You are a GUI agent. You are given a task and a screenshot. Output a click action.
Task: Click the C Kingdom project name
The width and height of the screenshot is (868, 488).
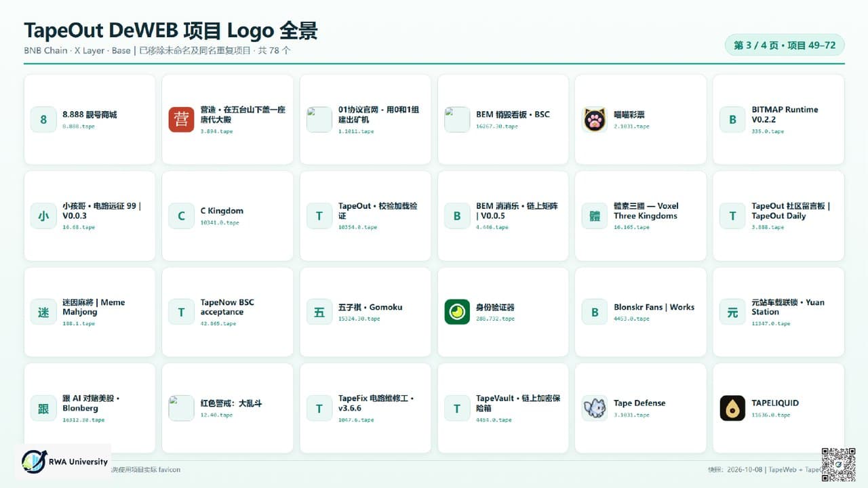pyautogui.click(x=222, y=211)
